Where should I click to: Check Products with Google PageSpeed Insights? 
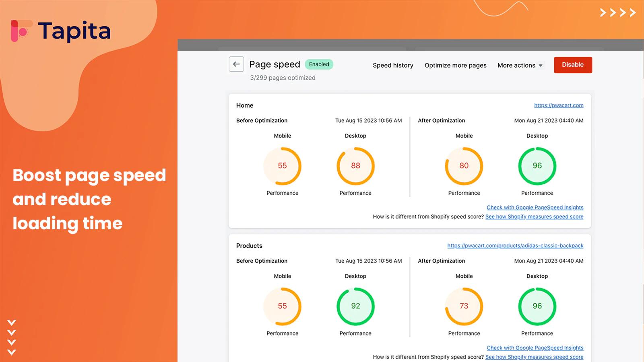point(535,348)
